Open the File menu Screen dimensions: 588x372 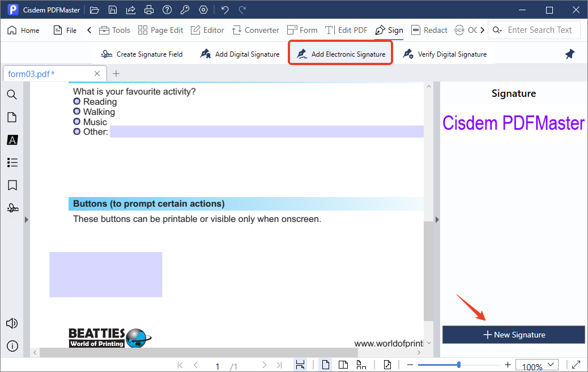click(65, 31)
